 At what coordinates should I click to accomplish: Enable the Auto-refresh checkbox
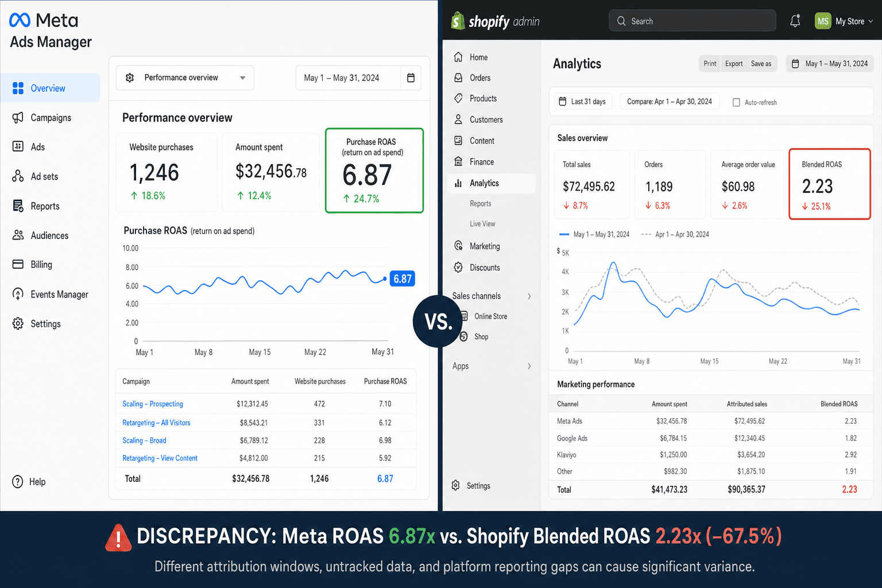(736, 102)
